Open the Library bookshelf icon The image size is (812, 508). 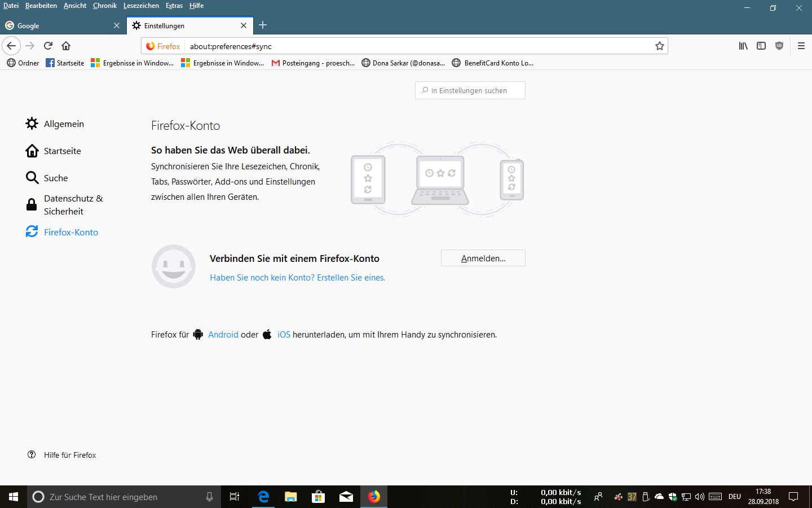(743, 46)
